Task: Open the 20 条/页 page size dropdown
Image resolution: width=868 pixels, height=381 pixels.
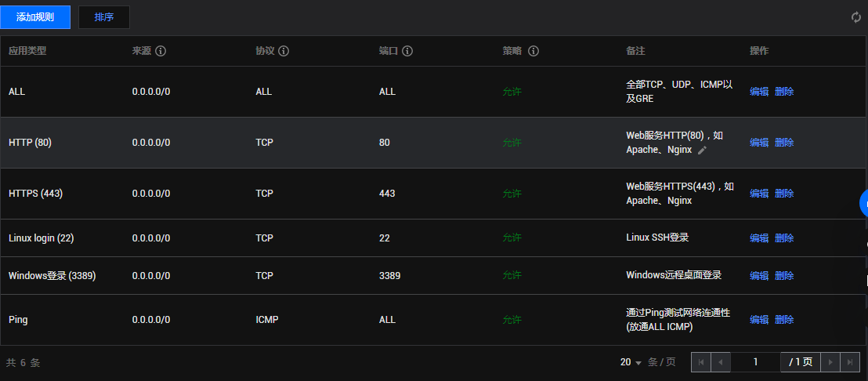Action: pos(631,362)
